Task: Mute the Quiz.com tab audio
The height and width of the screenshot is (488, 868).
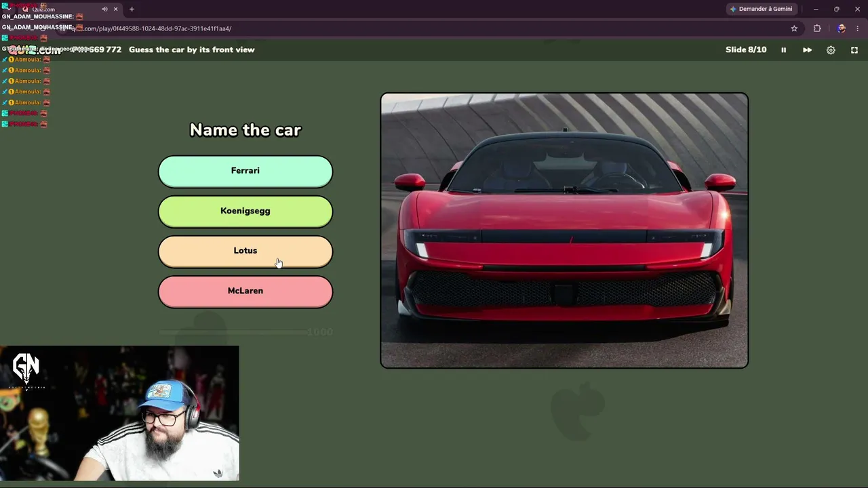Action: pos(104,9)
